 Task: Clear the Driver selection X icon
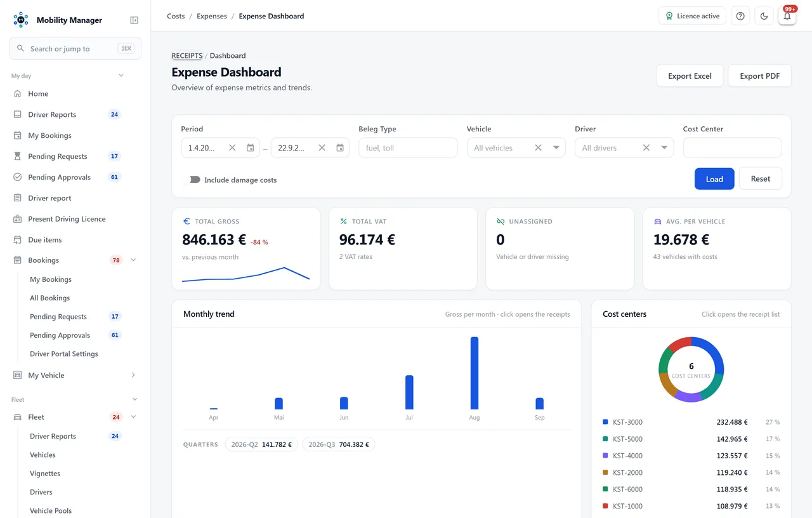(646, 148)
